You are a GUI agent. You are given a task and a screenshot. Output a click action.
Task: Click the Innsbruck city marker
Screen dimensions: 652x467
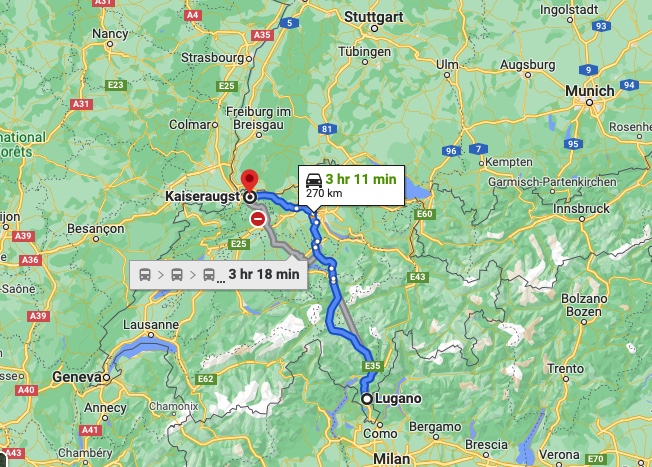[x=582, y=219]
